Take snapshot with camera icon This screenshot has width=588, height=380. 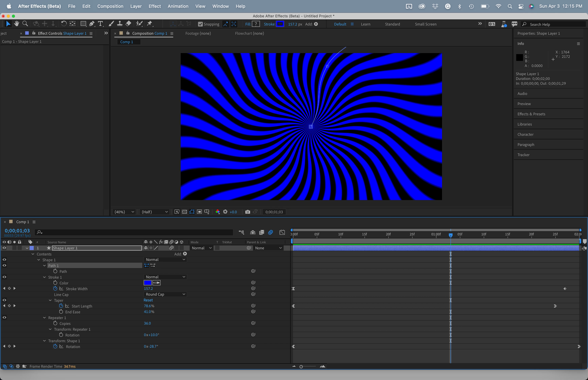pos(248,212)
